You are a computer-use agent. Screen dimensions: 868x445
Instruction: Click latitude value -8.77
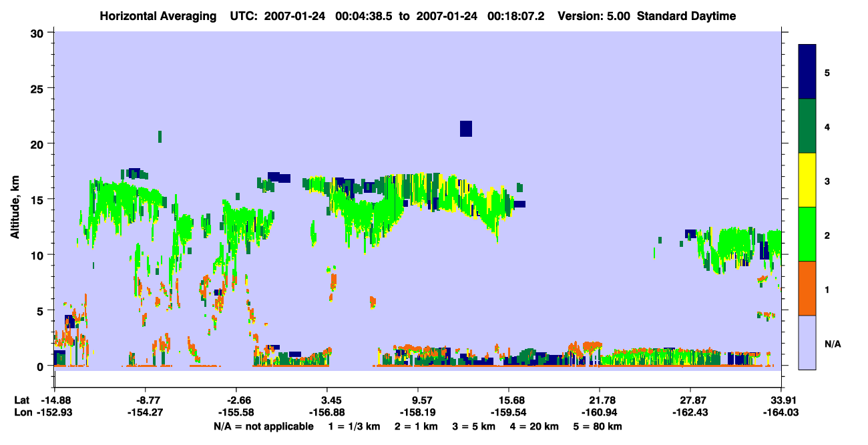click(147, 400)
